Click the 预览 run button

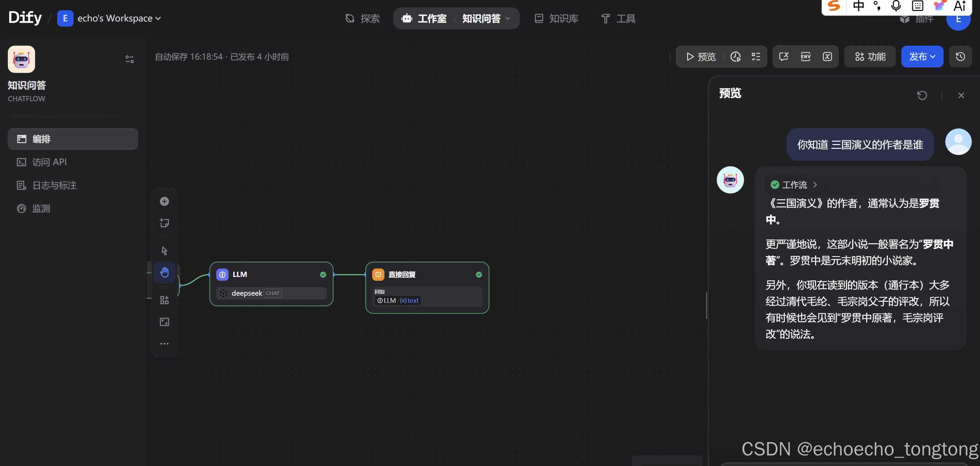pyautogui.click(x=701, y=57)
